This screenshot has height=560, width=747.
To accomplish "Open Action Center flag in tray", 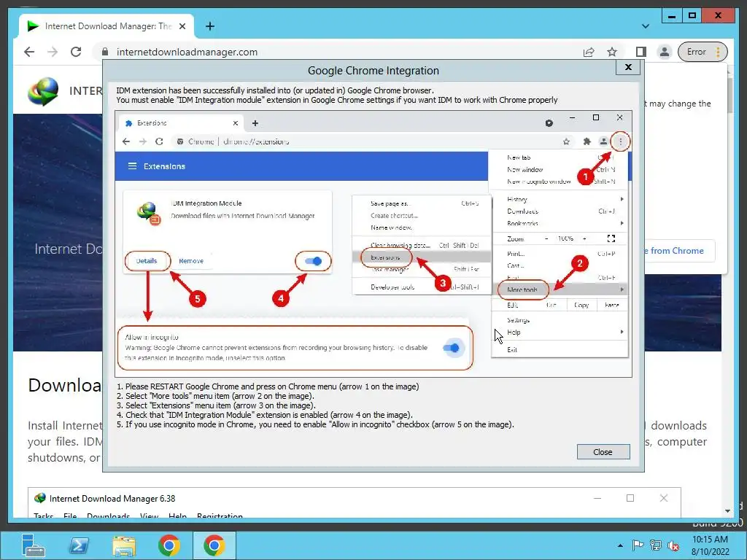I will pyautogui.click(x=638, y=545).
